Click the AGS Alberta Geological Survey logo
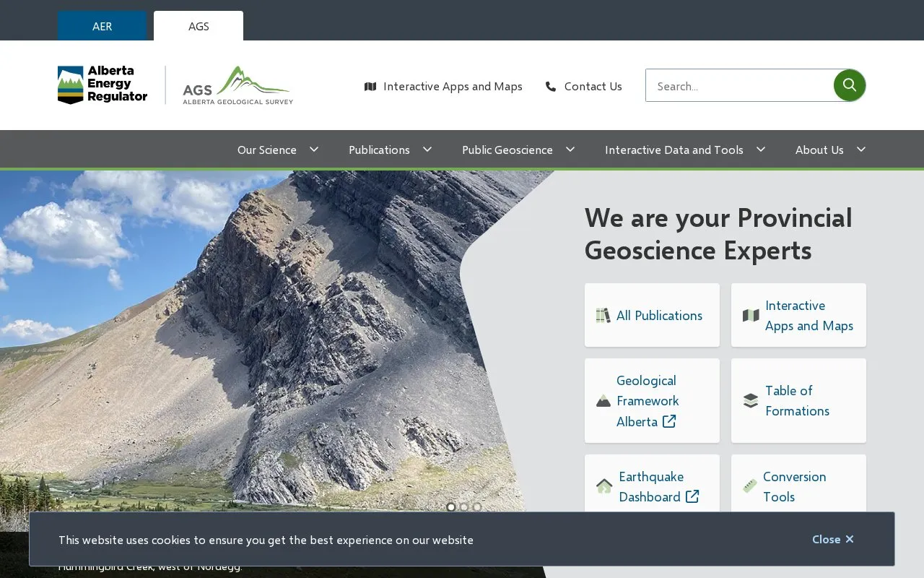Screen dimensions: 924x578 tap(237, 85)
